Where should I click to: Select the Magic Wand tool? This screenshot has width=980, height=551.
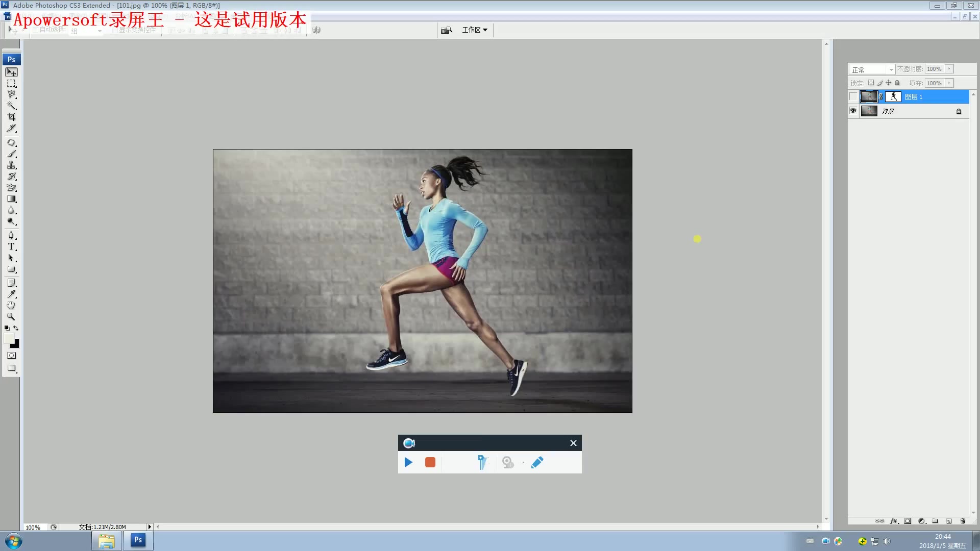pyautogui.click(x=11, y=106)
